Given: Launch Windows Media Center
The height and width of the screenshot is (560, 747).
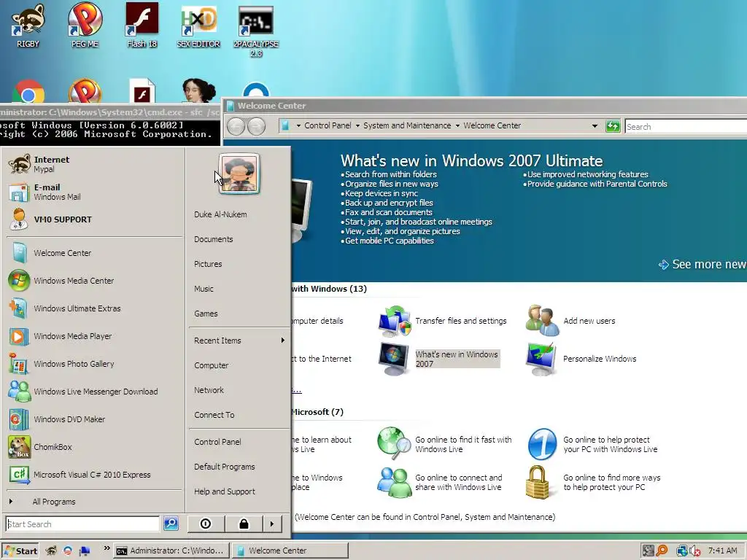Looking at the screenshot, I should click(94, 281).
